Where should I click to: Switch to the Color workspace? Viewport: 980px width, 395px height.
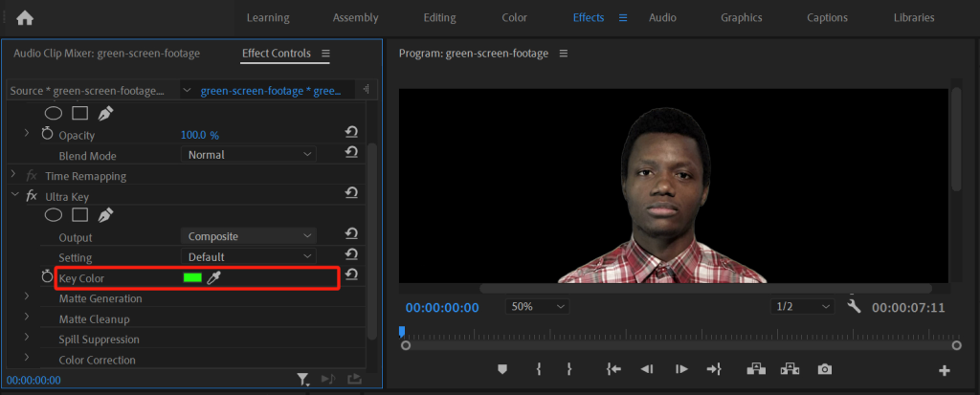click(514, 17)
